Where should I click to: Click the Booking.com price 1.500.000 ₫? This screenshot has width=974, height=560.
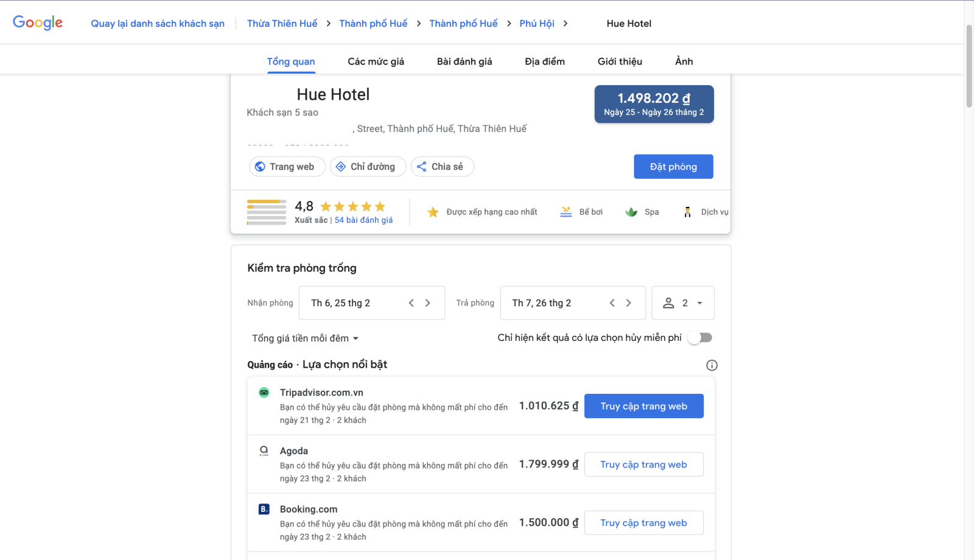548,523
